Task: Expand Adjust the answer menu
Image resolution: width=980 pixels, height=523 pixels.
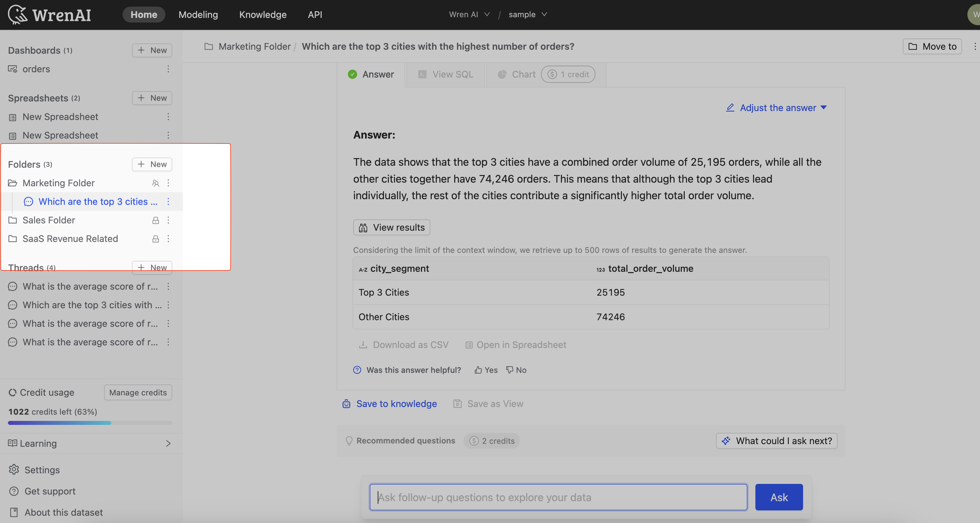Action: (x=776, y=108)
